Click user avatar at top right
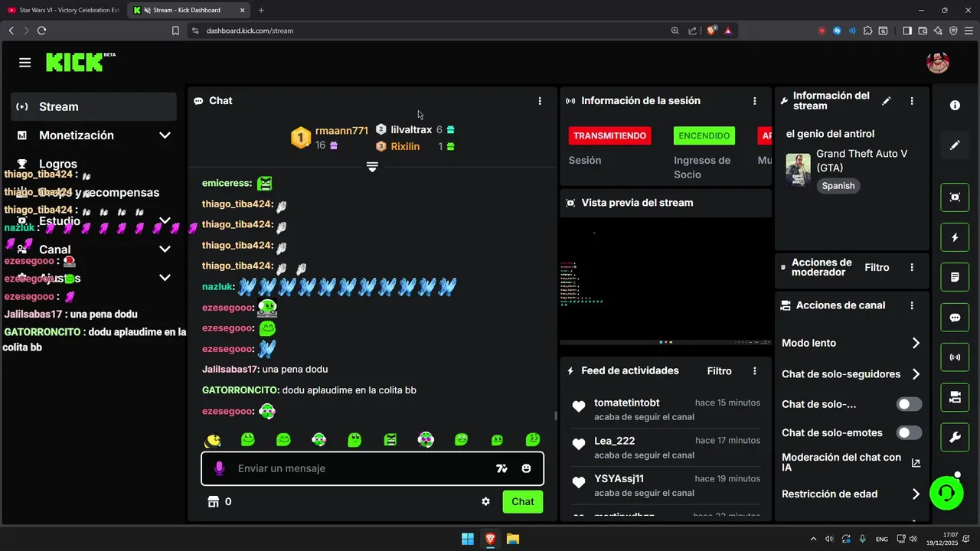Viewport: 980px width, 551px height. click(938, 63)
